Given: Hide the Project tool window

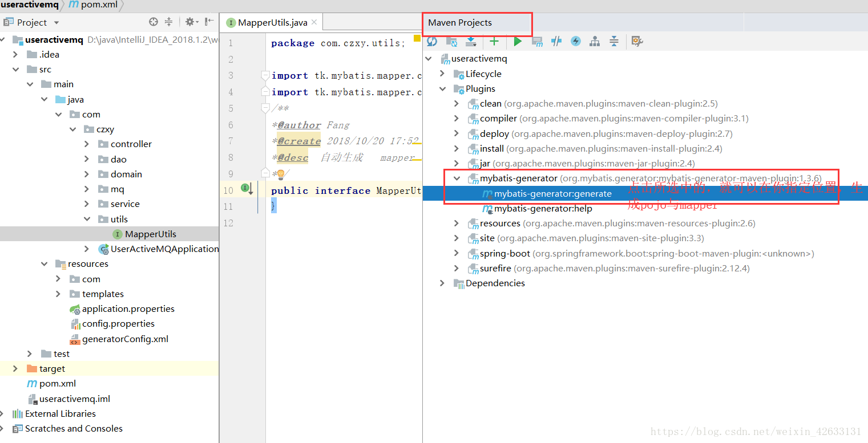Looking at the screenshot, I should point(209,22).
